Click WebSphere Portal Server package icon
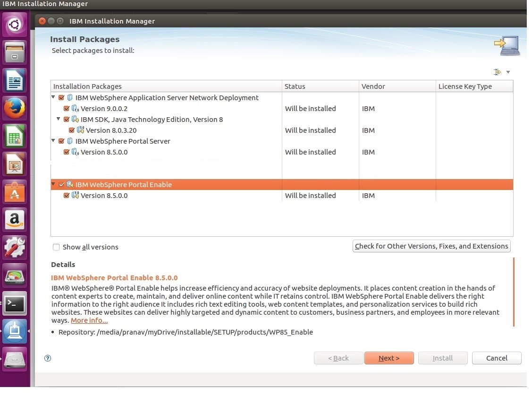532x396 pixels. click(70, 141)
